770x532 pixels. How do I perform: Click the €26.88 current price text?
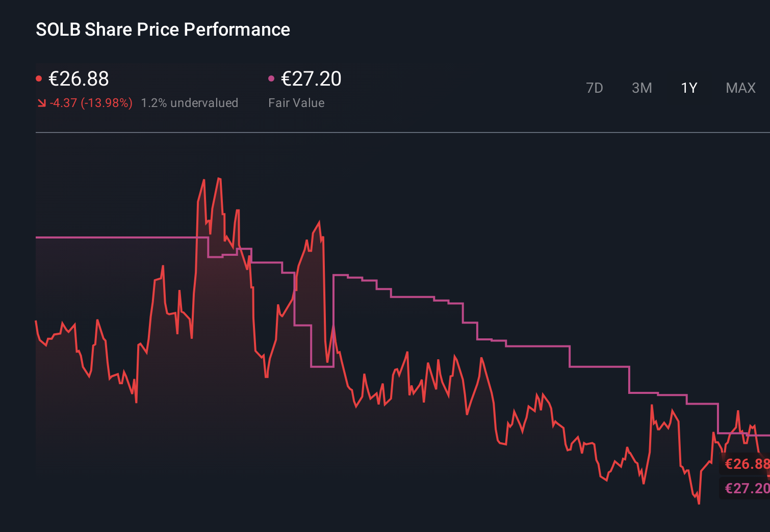(78, 79)
